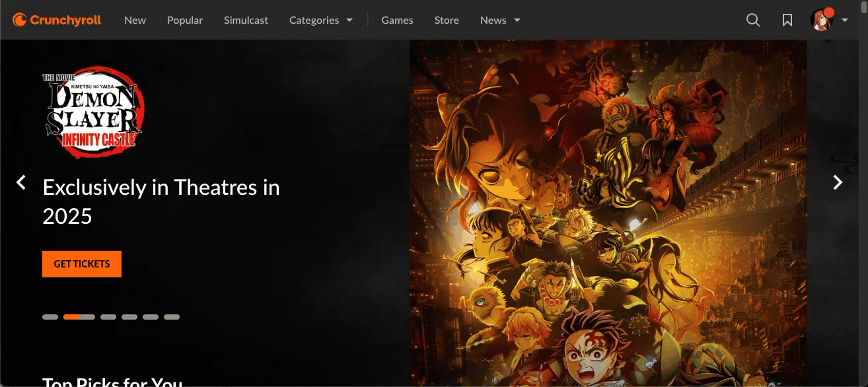Click the Demon Slayer poster artwork
Image resolution: width=868 pixels, height=387 pixels.
click(x=608, y=213)
